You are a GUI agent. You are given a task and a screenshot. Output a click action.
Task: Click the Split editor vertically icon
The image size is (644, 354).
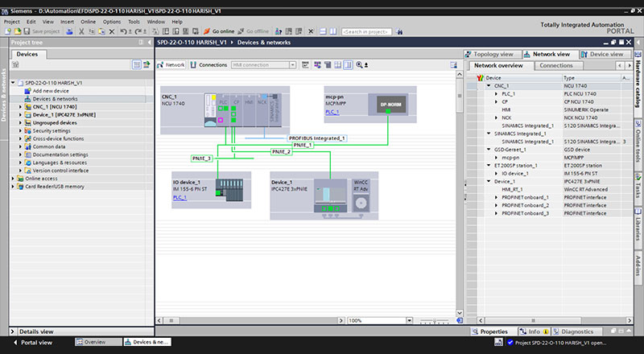333,31
